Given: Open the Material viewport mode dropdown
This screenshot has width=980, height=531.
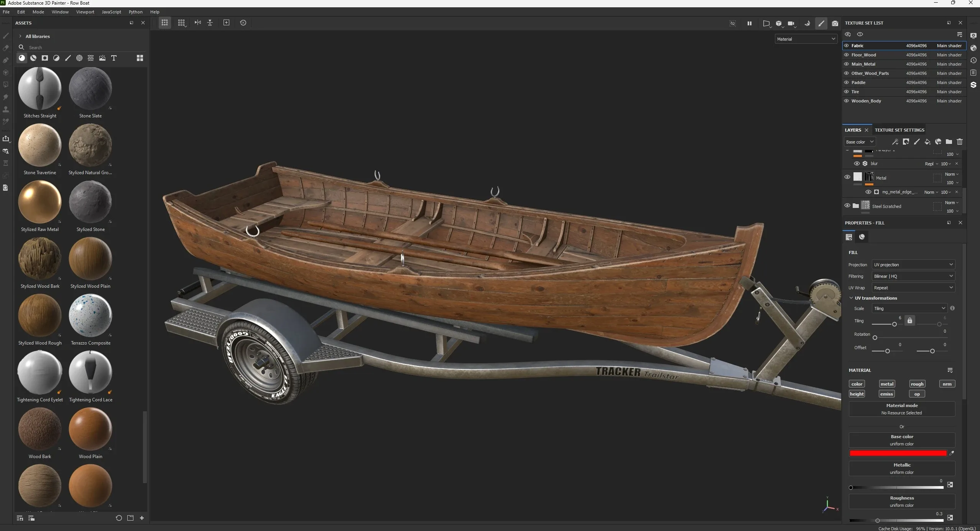Looking at the screenshot, I should 806,39.
